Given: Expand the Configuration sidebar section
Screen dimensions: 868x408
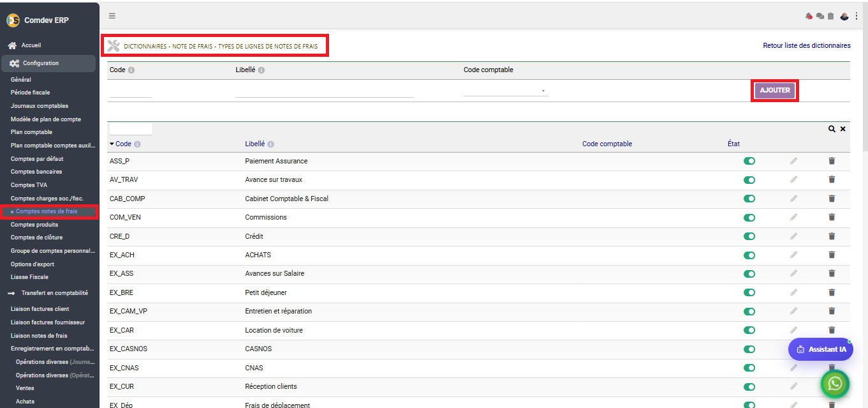Looking at the screenshot, I should pos(48,63).
